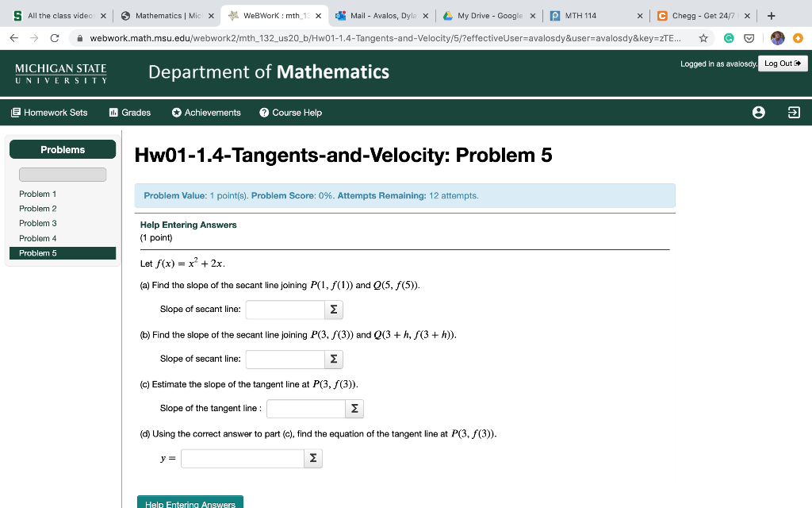Click the Log Out button

click(783, 64)
